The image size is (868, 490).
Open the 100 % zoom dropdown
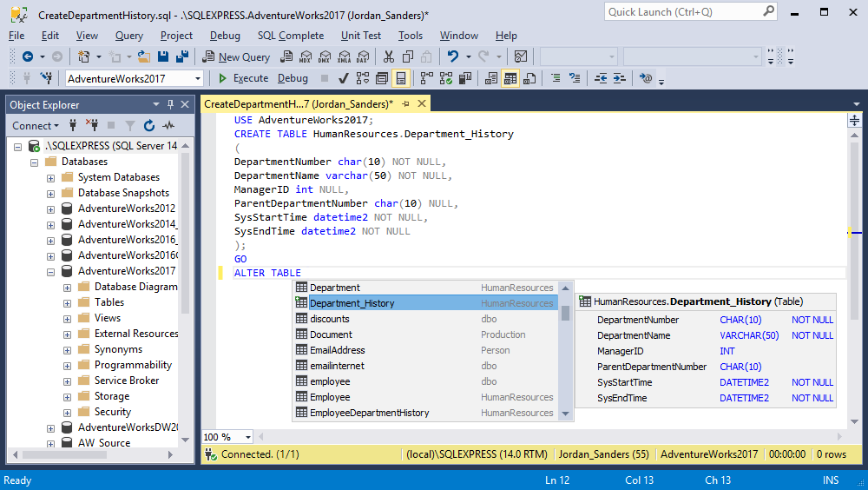point(248,437)
